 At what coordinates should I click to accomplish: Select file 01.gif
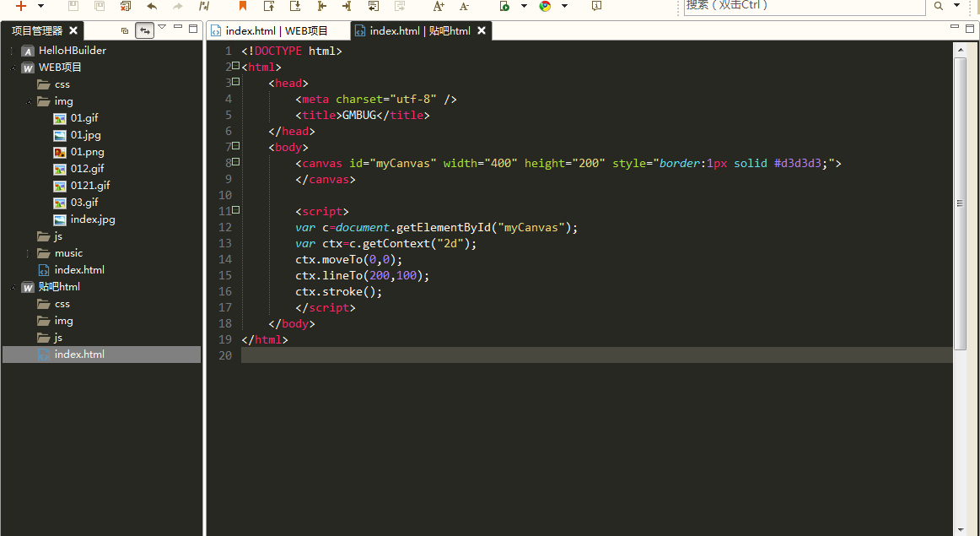(84, 117)
